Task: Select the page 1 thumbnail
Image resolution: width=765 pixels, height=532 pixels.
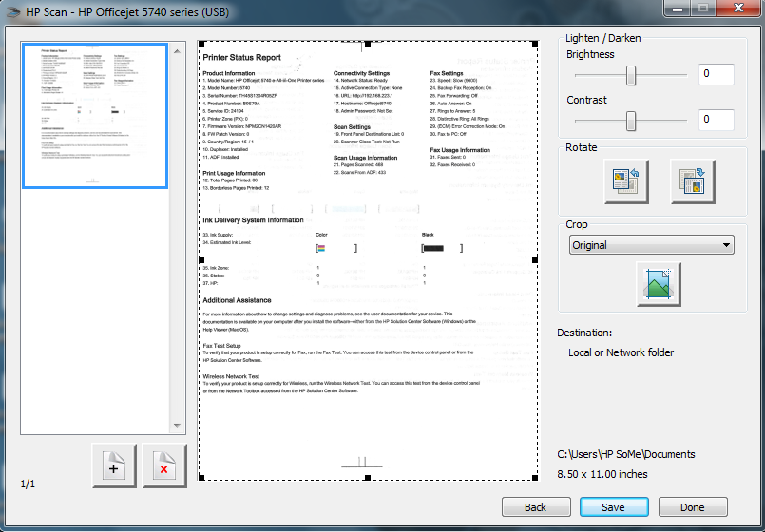Action: coord(95,116)
